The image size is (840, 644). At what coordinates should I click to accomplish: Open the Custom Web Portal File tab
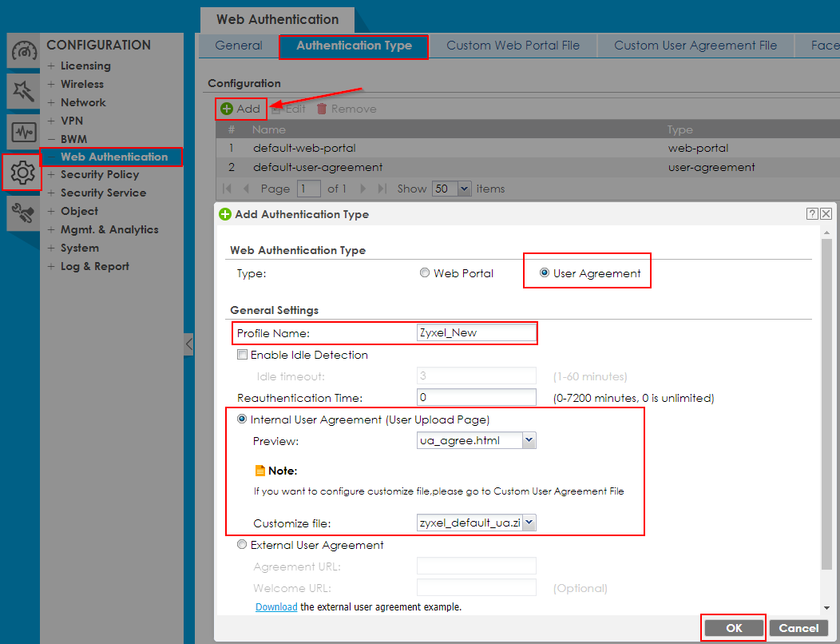click(513, 46)
